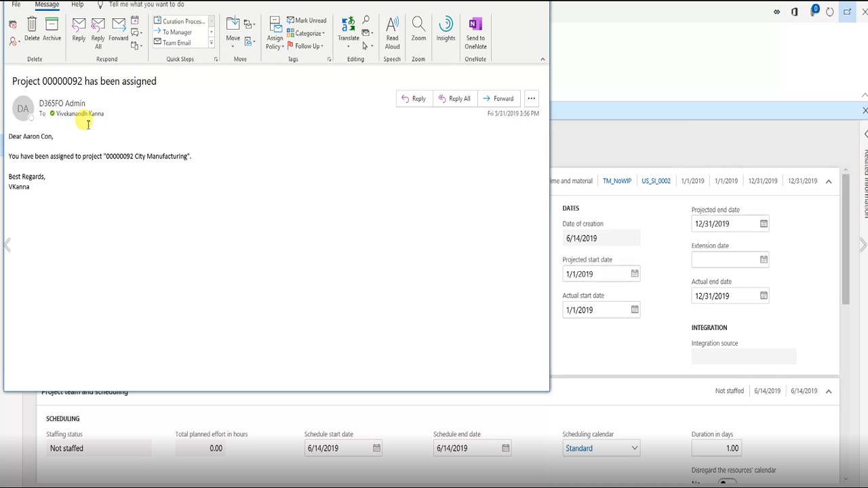Open the Schedule start date calendar picker
868x488 pixels.
376,448
